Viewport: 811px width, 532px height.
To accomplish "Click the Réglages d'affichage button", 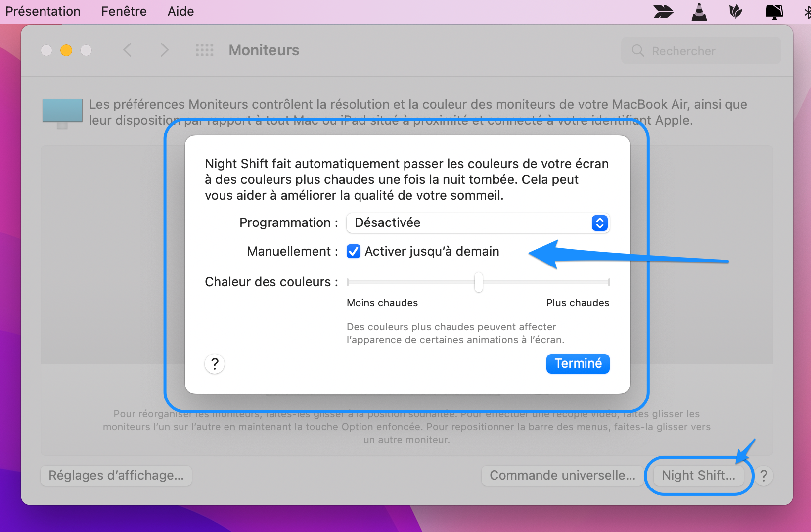I will point(116,476).
